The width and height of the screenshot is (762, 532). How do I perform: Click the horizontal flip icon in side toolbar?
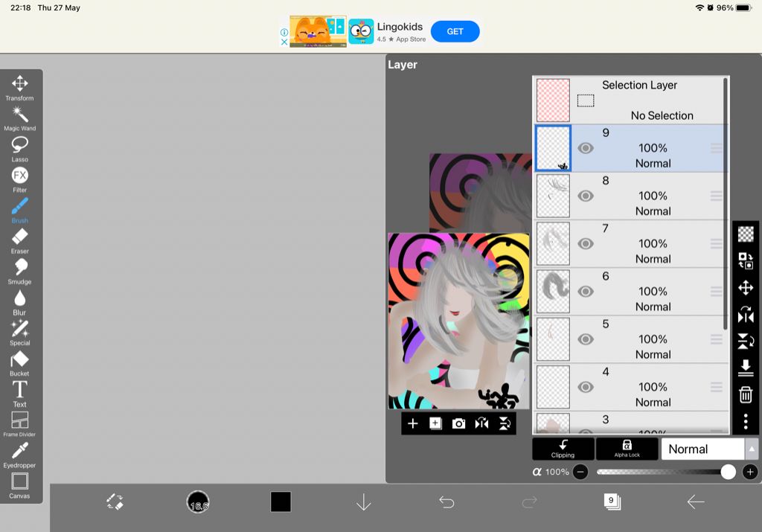[746, 315]
